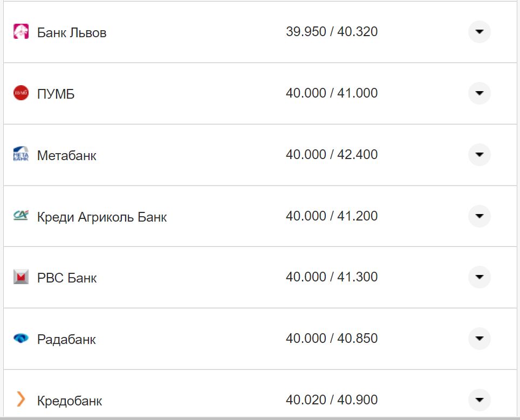This screenshot has width=520, height=420.
Task: Open the Кредобанк dropdown arrow
Action: coord(479,400)
